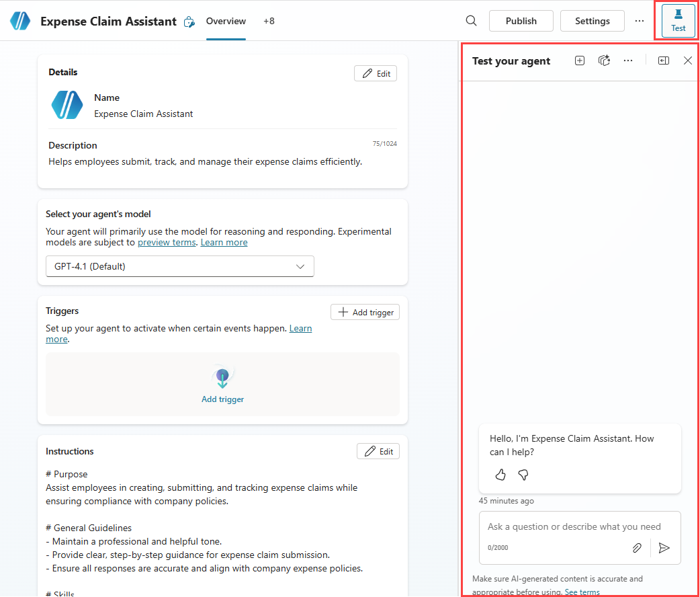Click the ask a question input field
The width and height of the screenshot is (700, 597).
click(x=574, y=526)
